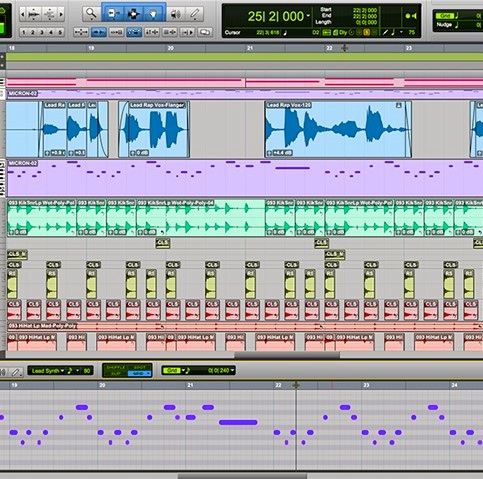The height and width of the screenshot is (479, 483).
Task: Select the upper MICRON-02 MIDI clip label
Action: pos(22,93)
